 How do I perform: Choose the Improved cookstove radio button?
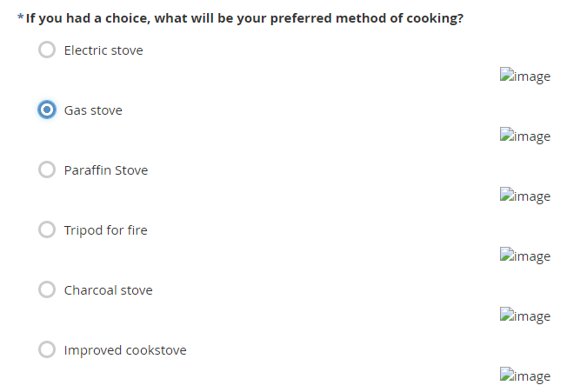pos(47,350)
